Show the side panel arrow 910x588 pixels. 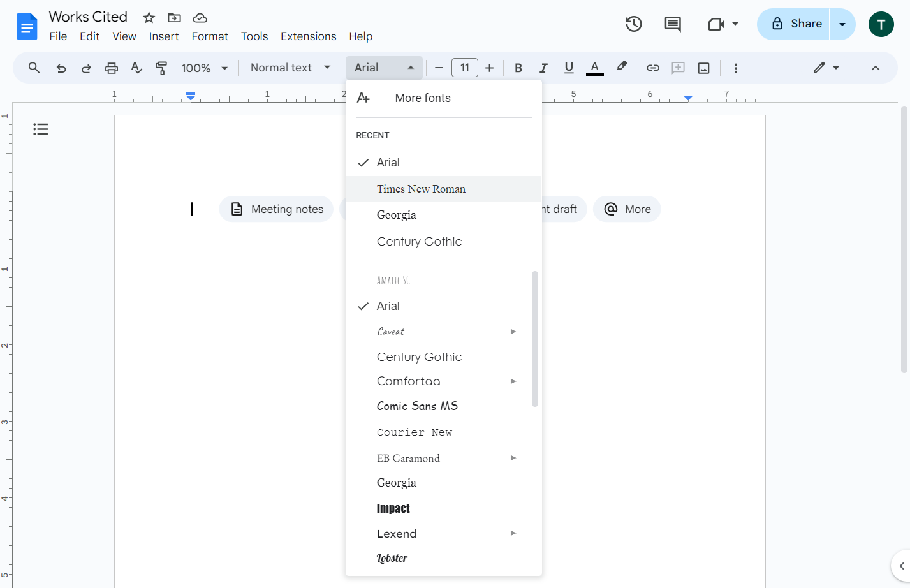pos(901,566)
